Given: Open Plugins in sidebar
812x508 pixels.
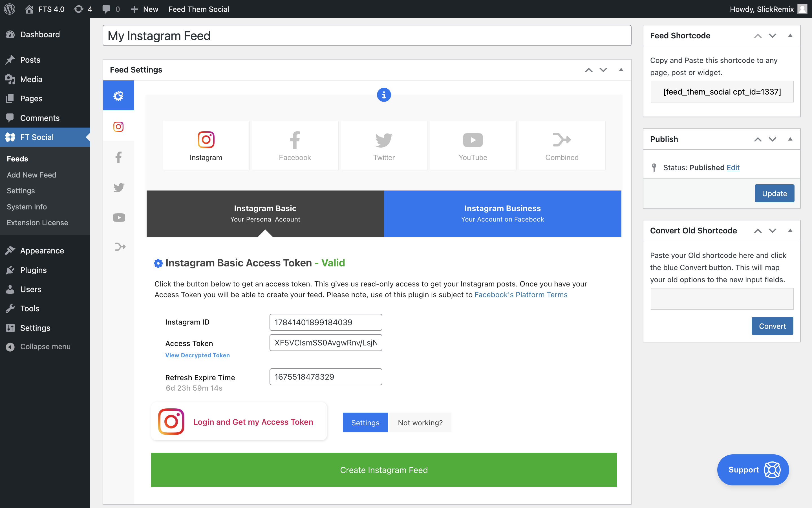Looking at the screenshot, I should [45, 270].
